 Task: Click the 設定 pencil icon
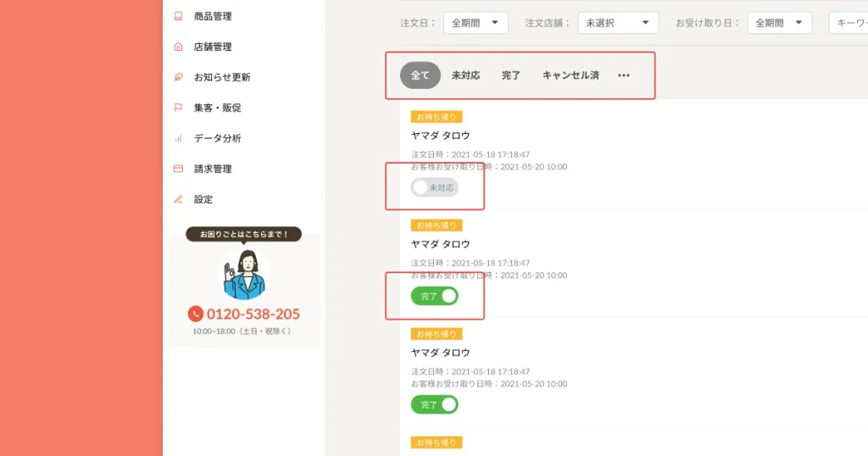point(178,199)
